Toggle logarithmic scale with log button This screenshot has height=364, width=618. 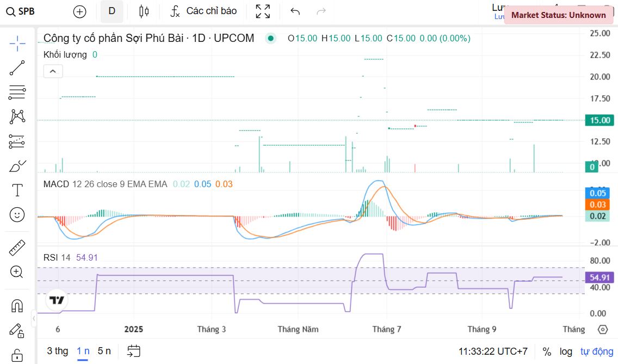566,351
